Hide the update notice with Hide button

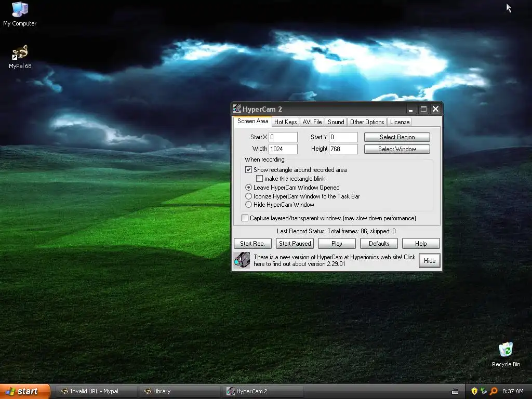pyautogui.click(x=430, y=261)
